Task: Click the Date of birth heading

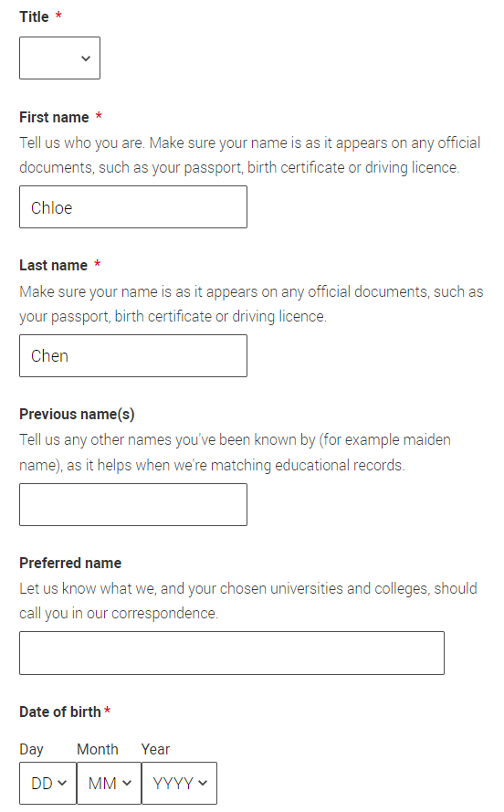Action: 60,712
